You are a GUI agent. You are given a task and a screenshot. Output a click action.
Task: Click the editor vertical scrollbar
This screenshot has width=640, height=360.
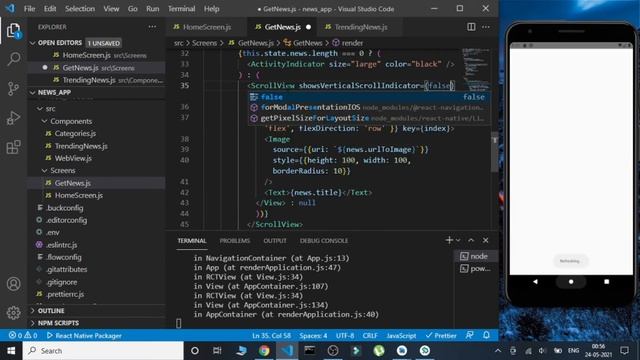tap(495, 153)
